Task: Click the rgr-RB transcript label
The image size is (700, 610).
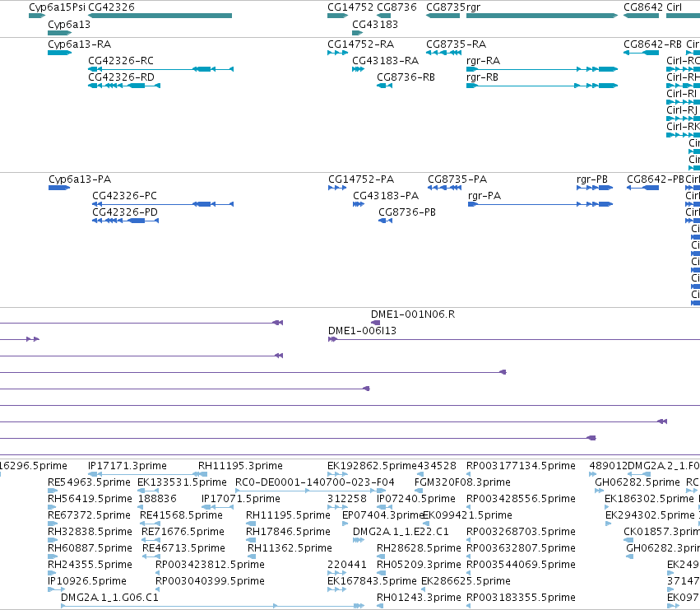Action: click(x=482, y=77)
